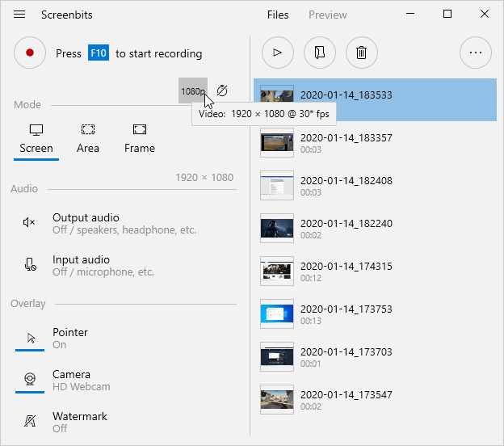Close the Screenbits window
Screen dimensions: 504x446
coord(485,14)
